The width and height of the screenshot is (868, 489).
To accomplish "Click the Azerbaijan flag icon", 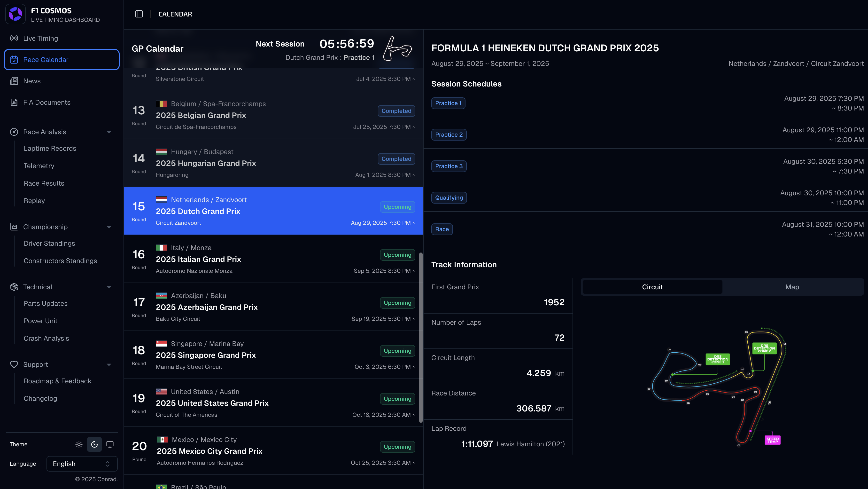I will 161,296.
